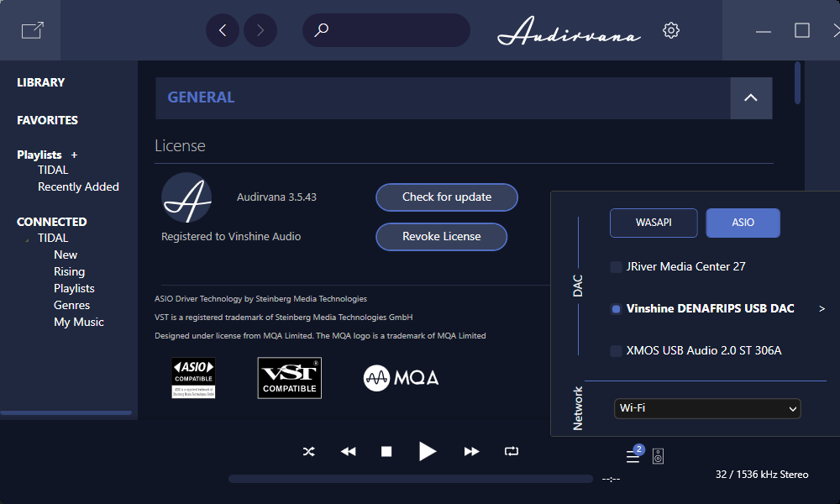The width and height of the screenshot is (840, 504).
Task: Open the play queue list icon
Action: point(633,457)
